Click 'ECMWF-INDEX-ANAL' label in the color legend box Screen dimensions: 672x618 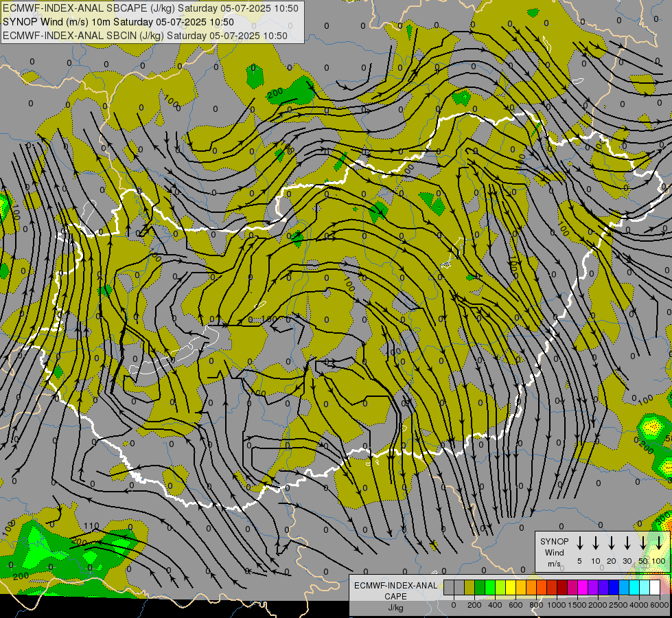pyautogui.click(x=395, y=586)
